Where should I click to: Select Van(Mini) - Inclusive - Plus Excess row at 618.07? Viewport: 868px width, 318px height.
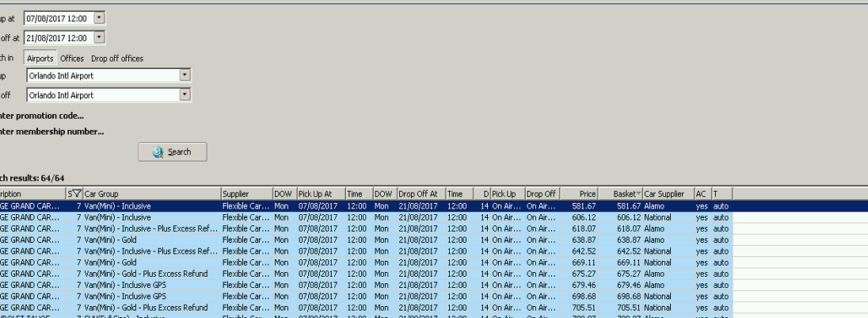(367, 228)
